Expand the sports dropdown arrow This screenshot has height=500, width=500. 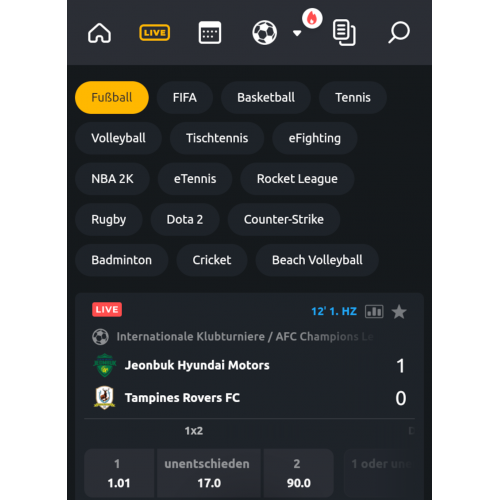pyautogui.click(x=297, y=33)
